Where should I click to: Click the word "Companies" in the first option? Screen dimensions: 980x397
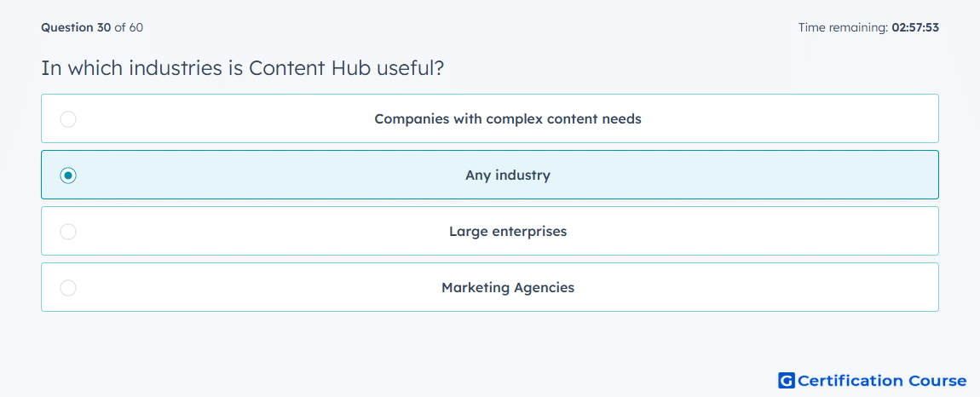point(407,118)
